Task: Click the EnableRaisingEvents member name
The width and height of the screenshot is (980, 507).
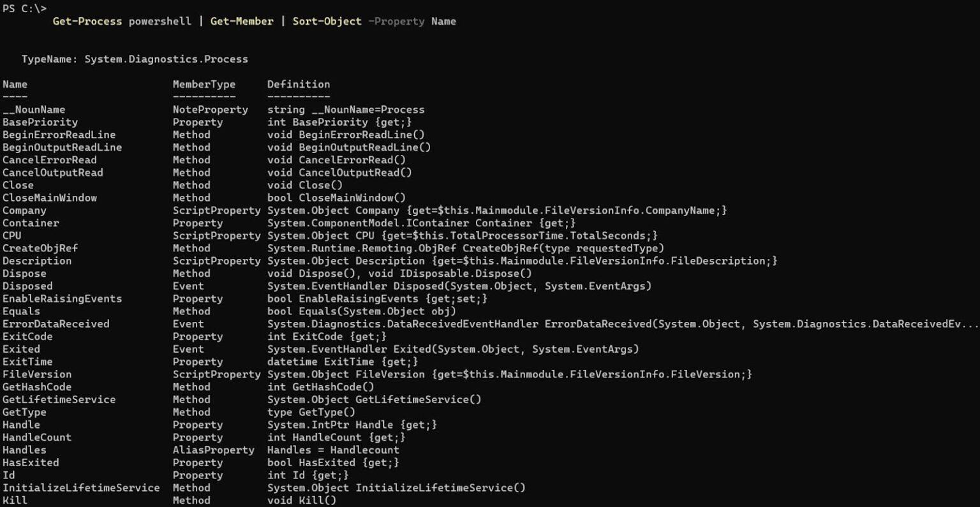Action: 62,298
